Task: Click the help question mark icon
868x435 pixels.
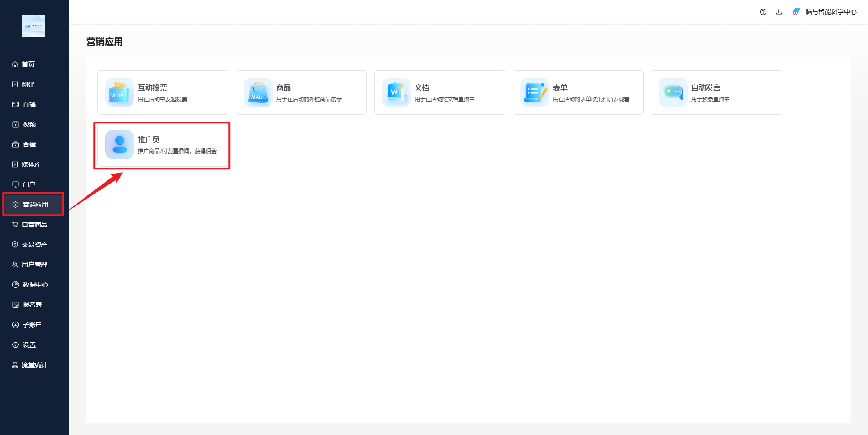Action: point(763,12)
